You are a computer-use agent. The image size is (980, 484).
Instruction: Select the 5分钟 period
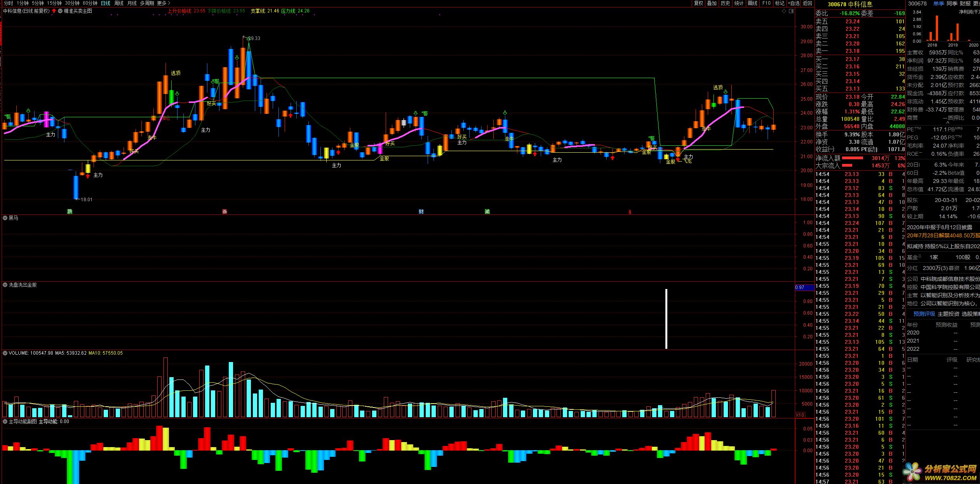click(38, 3)
